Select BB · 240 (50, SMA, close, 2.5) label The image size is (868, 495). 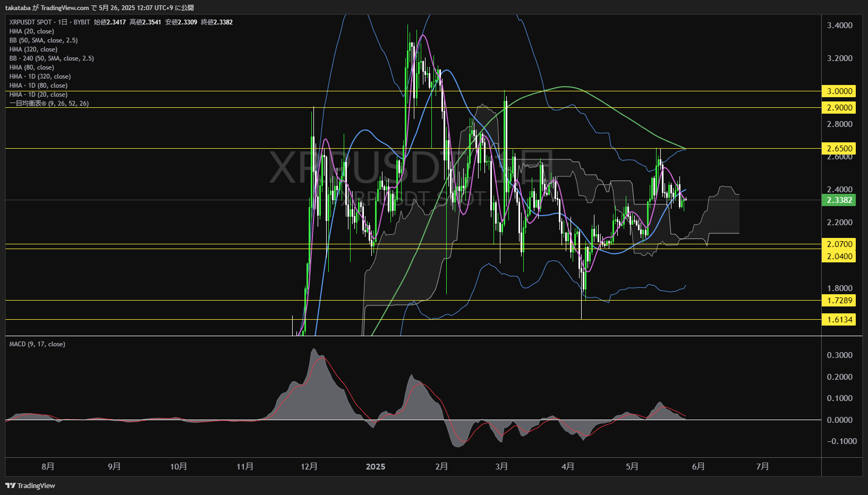[x=52, y=58]
